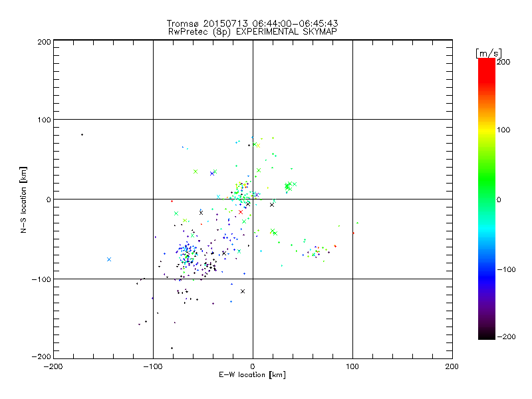The image size is (532, 399).
Task: Click the lone black dot in upper-left quadrant
Action: (82, 135)
